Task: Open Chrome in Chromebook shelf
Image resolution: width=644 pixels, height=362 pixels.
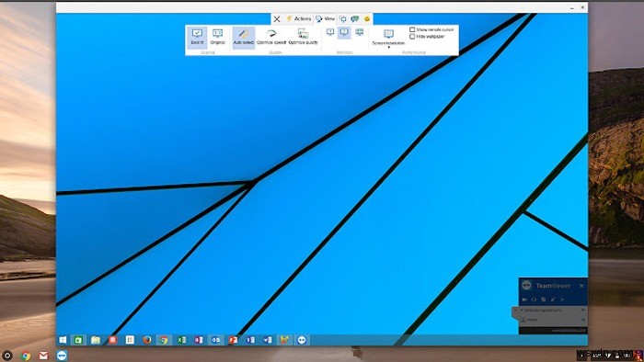Action: (x=26, y=356)
